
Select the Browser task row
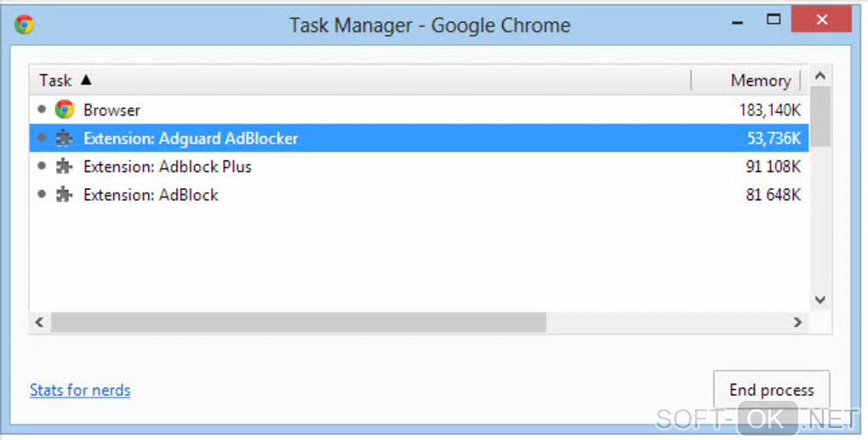coord(340,110)
